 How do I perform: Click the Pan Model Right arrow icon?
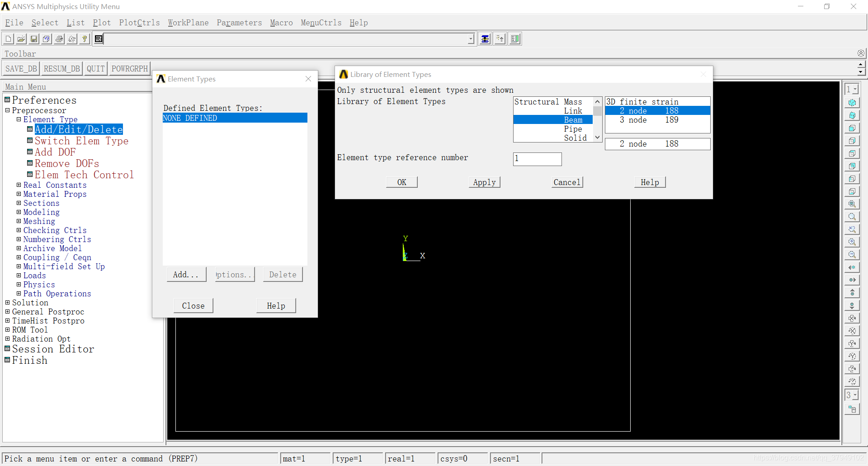point(852,280)
